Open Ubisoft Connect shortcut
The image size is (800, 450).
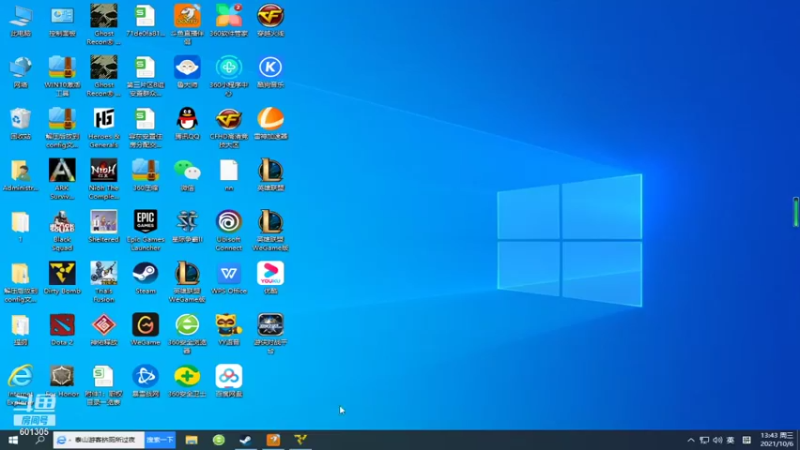pos(229,230)
